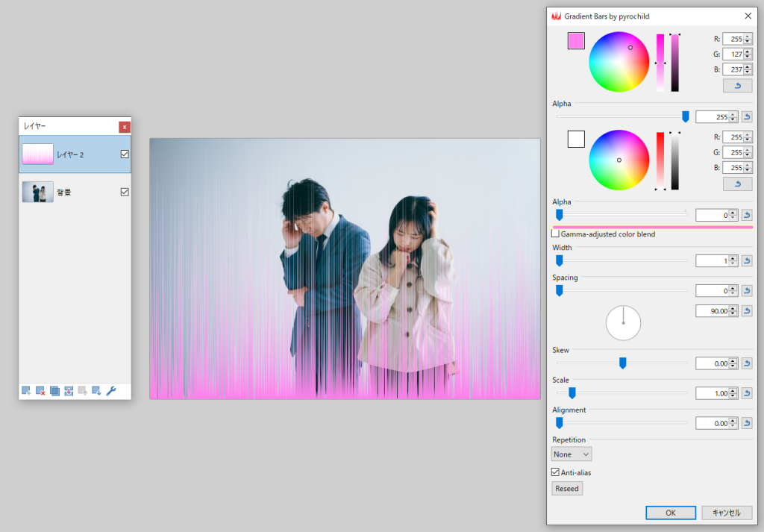
Task: Disable Anti-alias
Action: click(x=554, y=472)
